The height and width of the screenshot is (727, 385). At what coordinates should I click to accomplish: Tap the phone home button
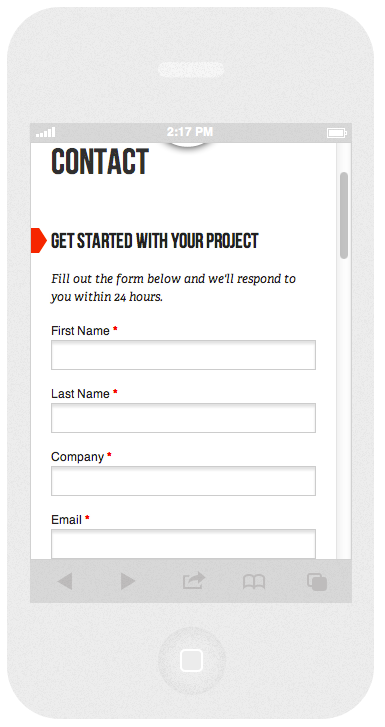pos(192,660)
